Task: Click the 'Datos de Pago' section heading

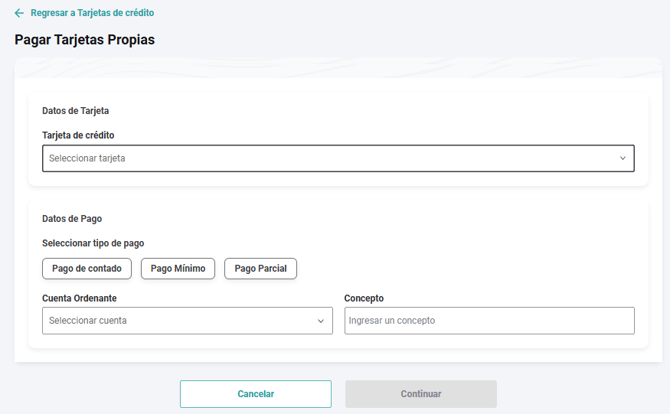Action: point(72,218)
